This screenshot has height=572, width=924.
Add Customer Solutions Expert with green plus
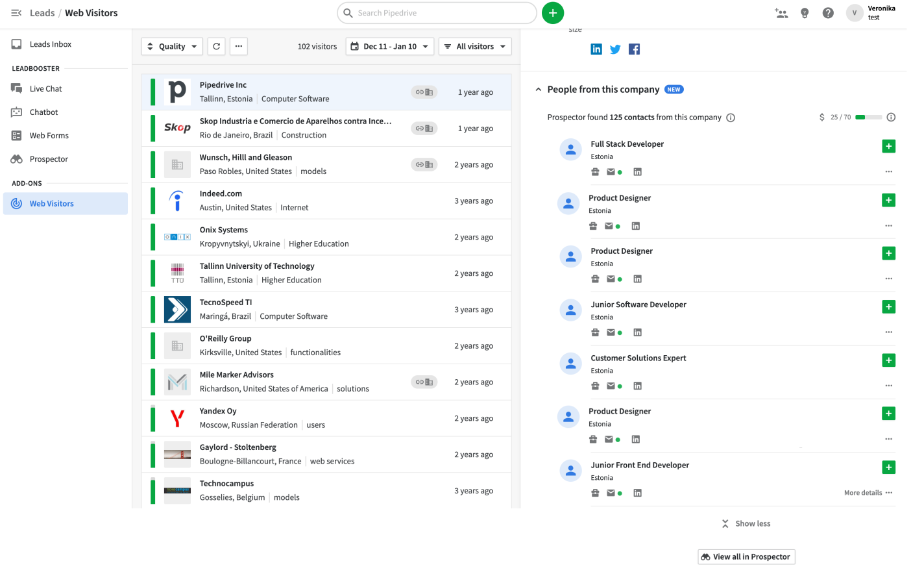[x=889, y=360]
